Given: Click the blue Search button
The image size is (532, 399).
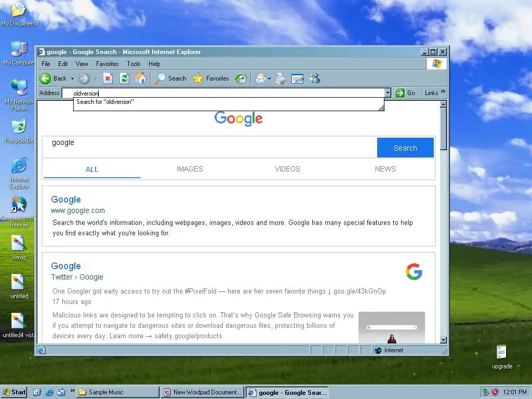Looking at the screenshot, I should pos(405,148).
